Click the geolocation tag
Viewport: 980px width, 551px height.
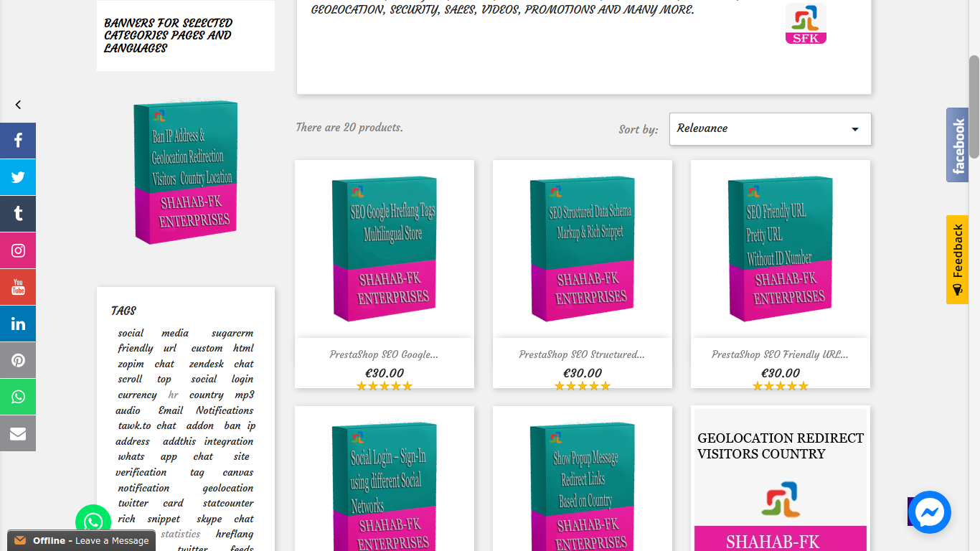coord(228,488)
